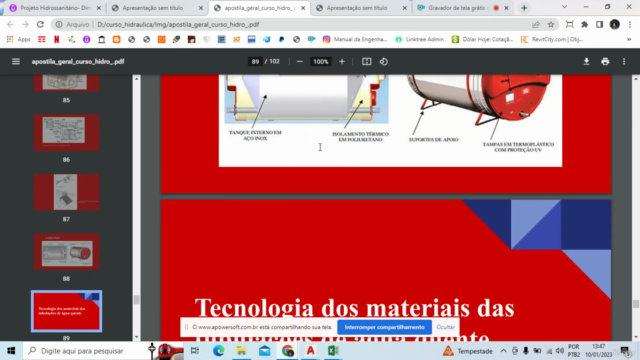Bookmark this page with the star icon

pyautogui.click(x=551, y=24)
